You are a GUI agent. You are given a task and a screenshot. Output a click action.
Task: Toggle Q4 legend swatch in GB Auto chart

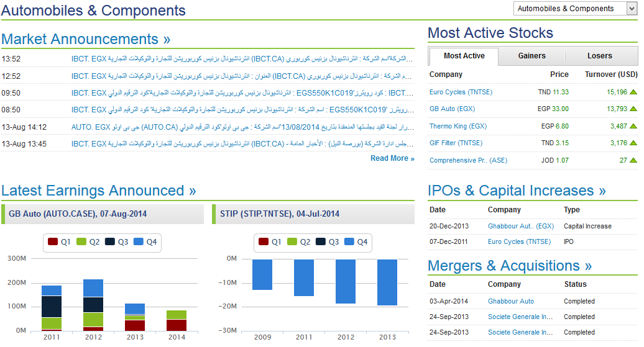(139, 241)
